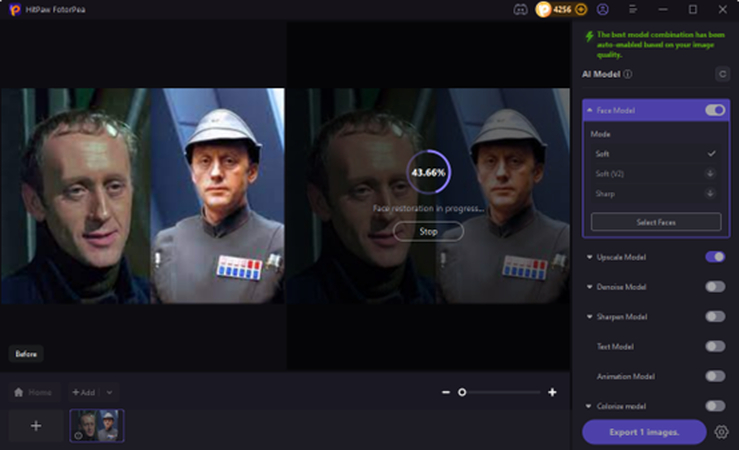Click the Text Model label
Screen dimensions: 739x450
tap(615, 346)
